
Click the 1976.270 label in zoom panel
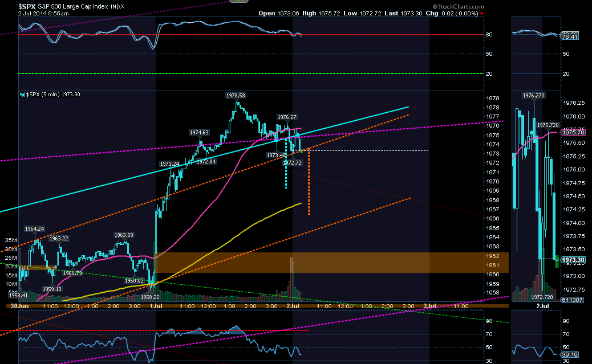[533, 96]
